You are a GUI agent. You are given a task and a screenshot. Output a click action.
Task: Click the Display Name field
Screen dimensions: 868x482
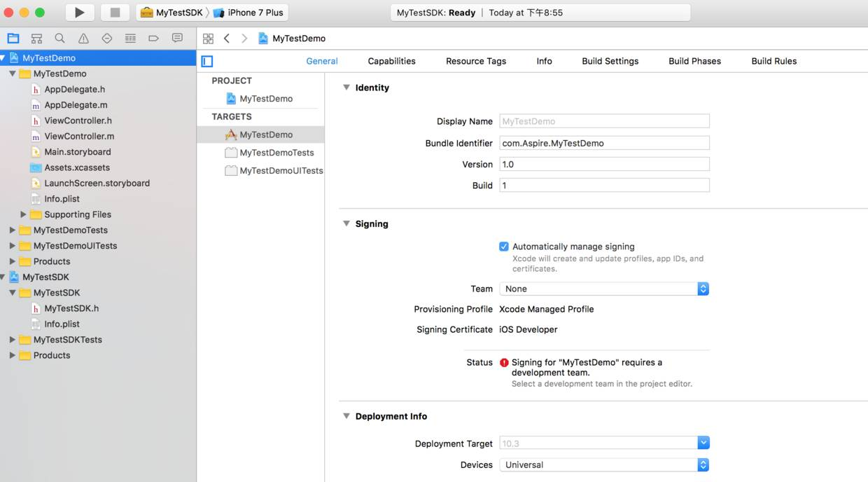(x=604, y=121)
